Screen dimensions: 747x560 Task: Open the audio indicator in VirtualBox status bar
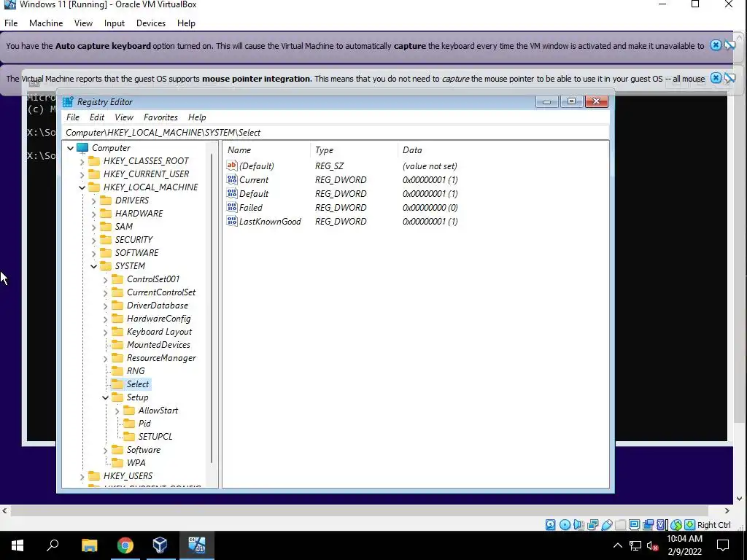[578, 525]
